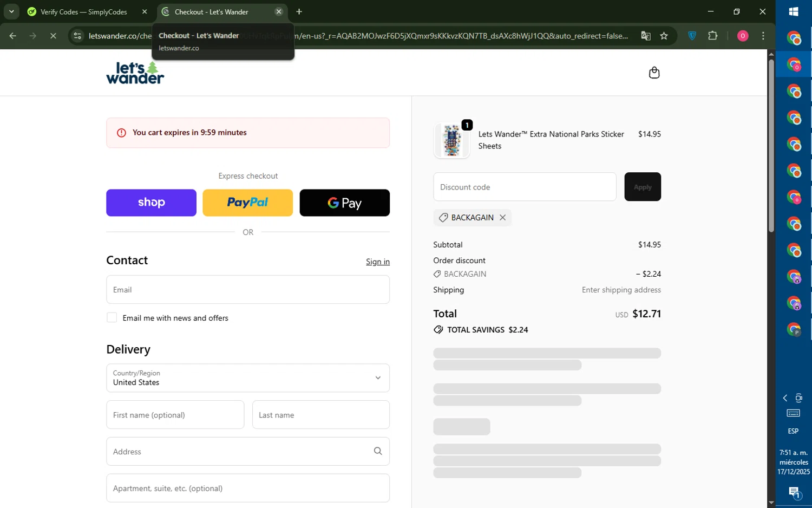This screenshot has height=508, width=812.
Task: Click the Address field
Action: tap(248, 451)
